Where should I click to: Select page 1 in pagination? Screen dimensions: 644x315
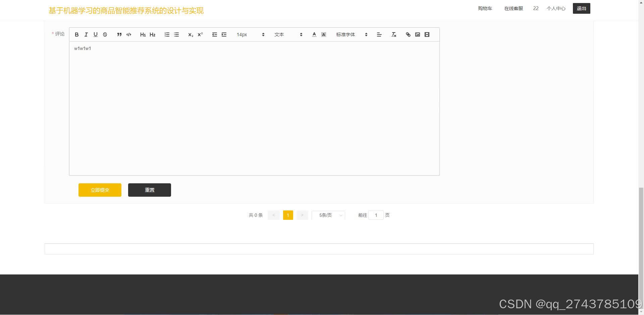(288, 215)
